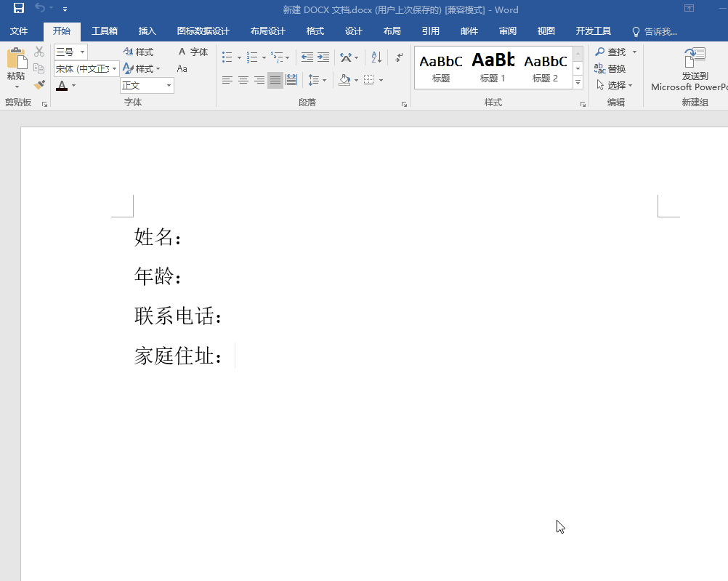Click the Cut scissors icon
Viewport: 728px width, 581px height.
click(40, 52)
